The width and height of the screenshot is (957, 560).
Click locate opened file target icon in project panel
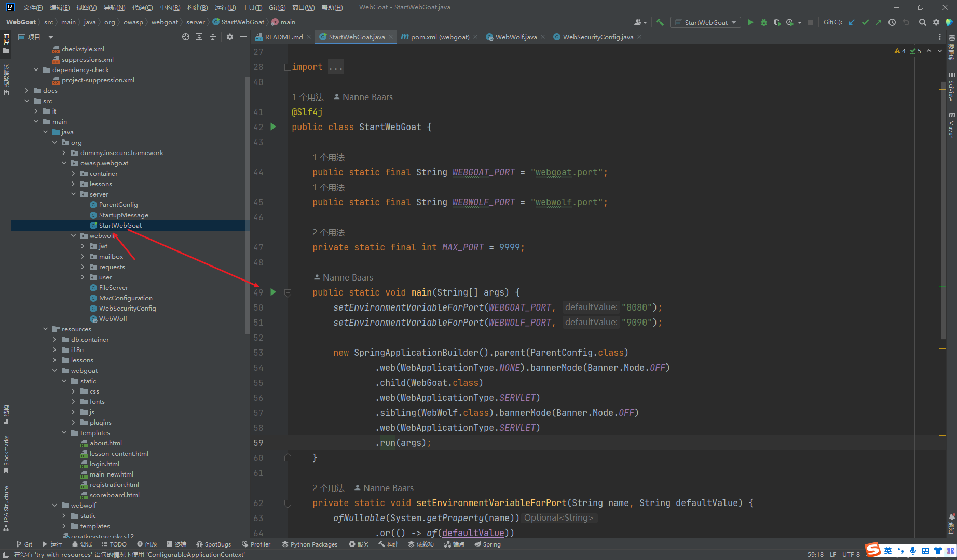pyautogui.click(x=186, y=37)
